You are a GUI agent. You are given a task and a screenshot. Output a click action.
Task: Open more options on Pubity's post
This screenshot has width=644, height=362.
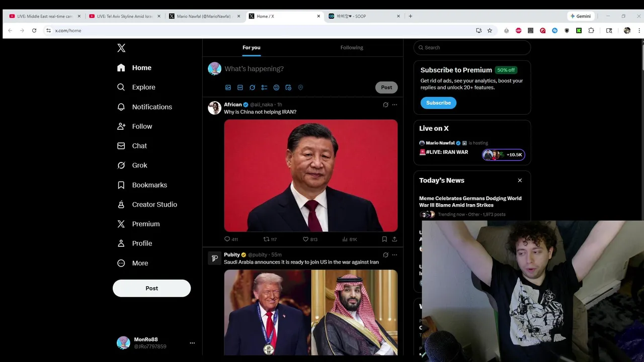click(394, 255)
